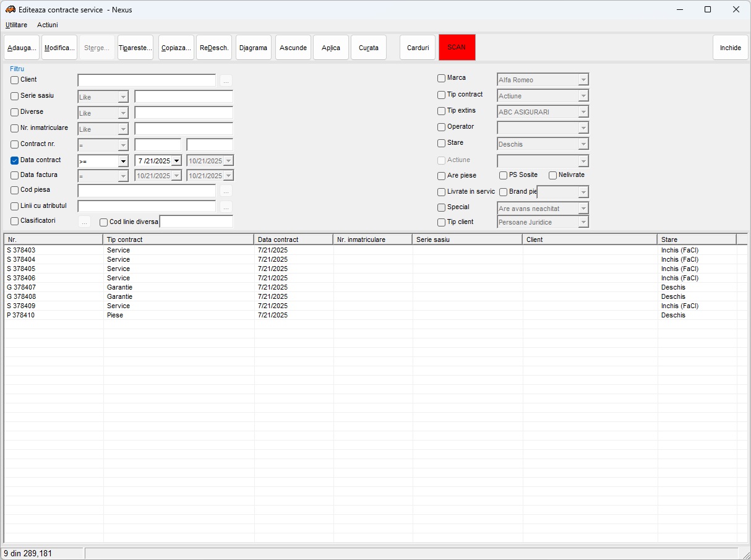Hide the filter panel with Ascunde
The height and width of the screenshot is (560, 751).
(x=293, y=48)
